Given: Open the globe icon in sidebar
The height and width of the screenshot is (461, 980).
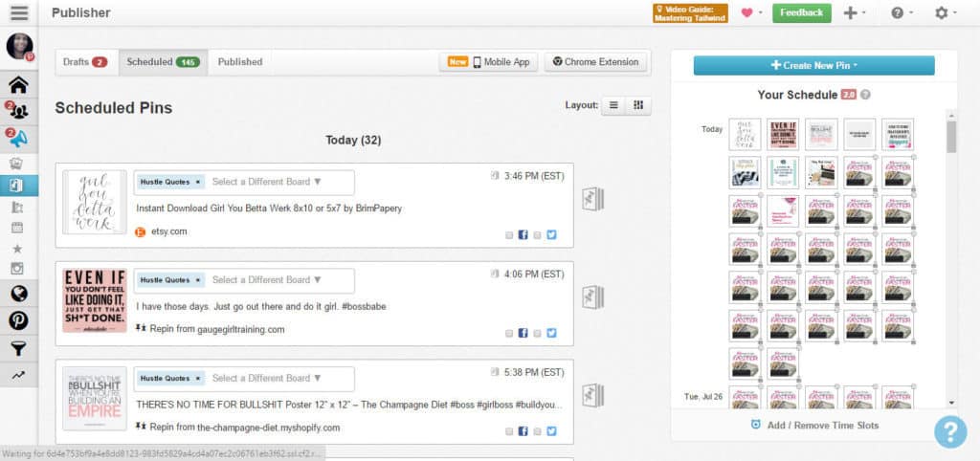Looking at the screenshot, I should (19, 294).
